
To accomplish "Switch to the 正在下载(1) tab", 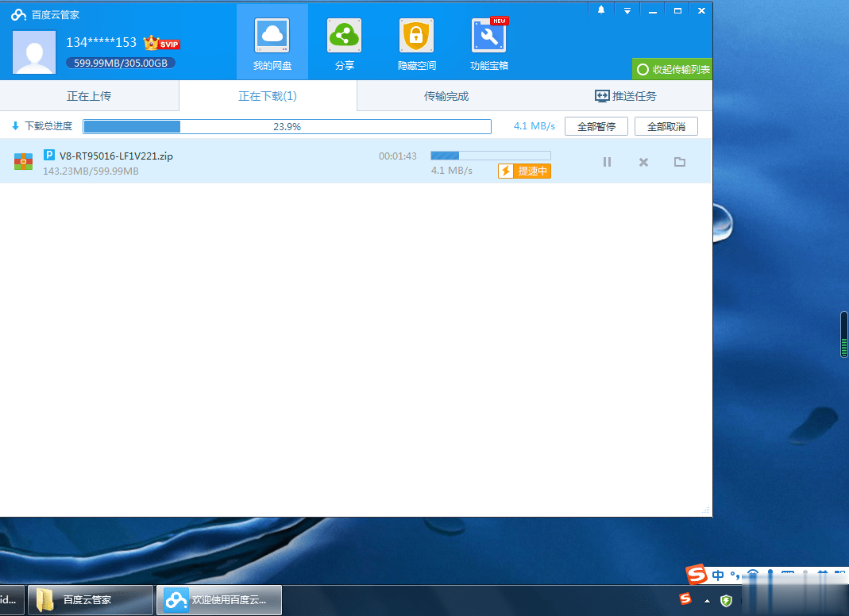I will coord(268,96).
